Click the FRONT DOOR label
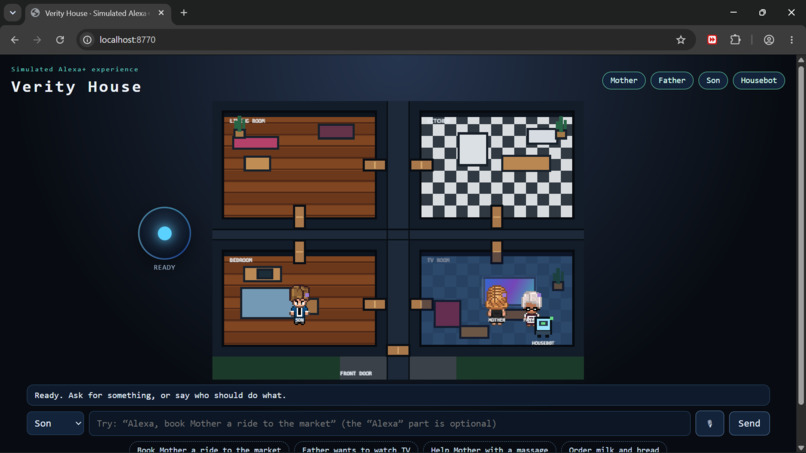806x453 pixels. (x=356, y=373)
